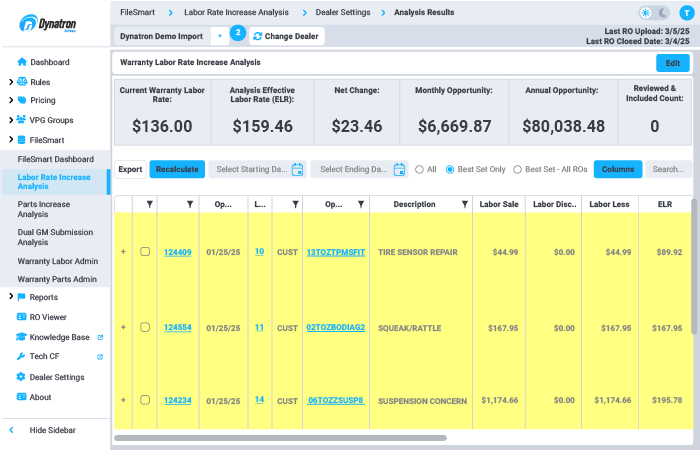Image resolution: width=700 pixels, height=450 pixels.
Task: Click the Recalculate button
Action: [x=177, y=169]
